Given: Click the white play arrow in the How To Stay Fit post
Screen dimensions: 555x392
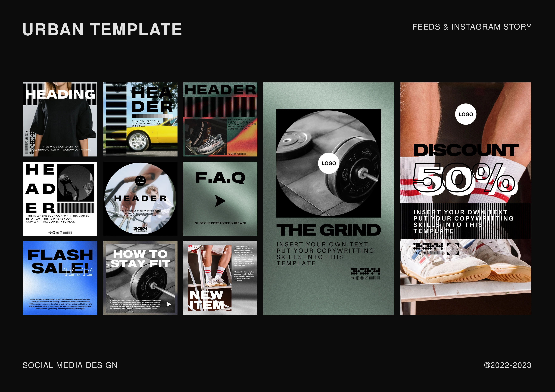Looking at the screenshot, I should 169,304.
